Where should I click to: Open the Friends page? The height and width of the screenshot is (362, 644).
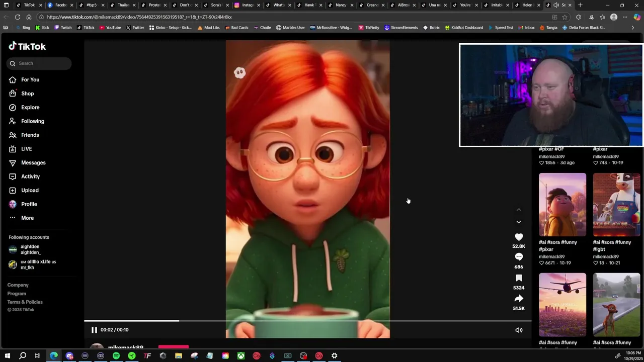[x=24, y=135]
